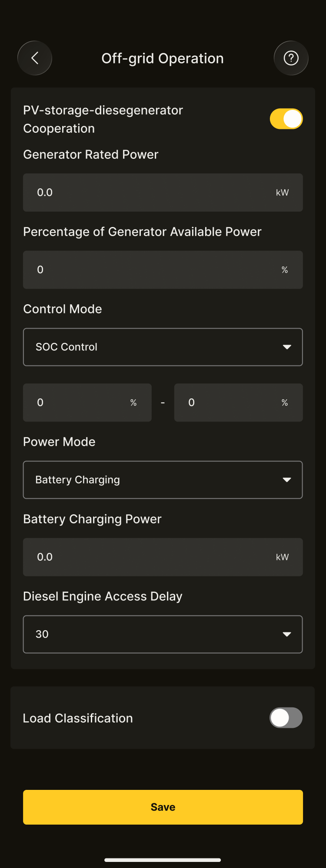Disable PV-storage-diesel generator Cooperation toggle
This screenshot has height=868, width=326.
click(x=286, y=119)
